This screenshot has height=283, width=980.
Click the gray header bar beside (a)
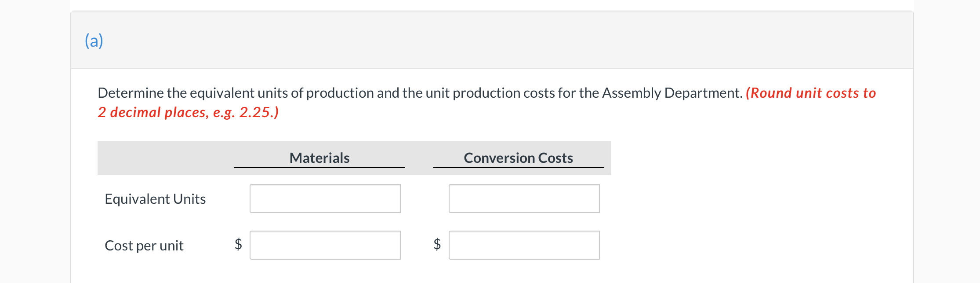(483, 40)
